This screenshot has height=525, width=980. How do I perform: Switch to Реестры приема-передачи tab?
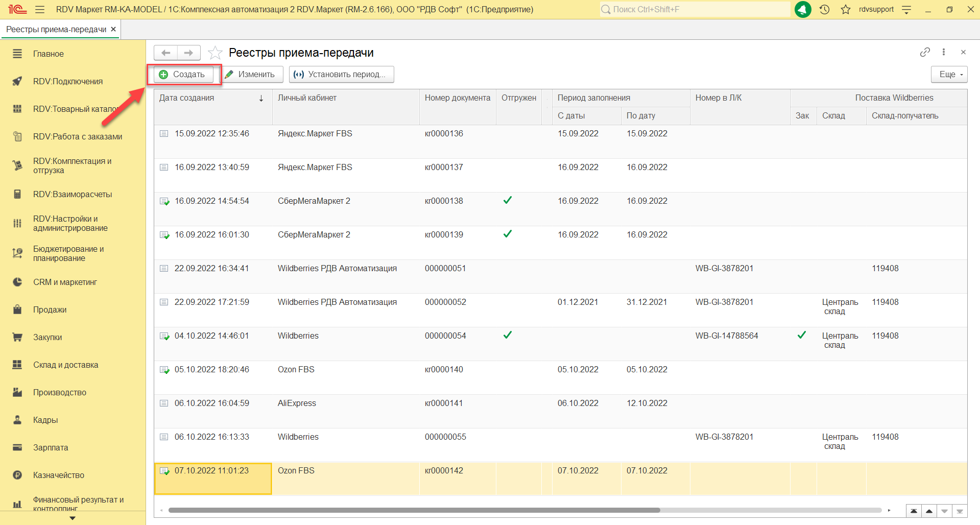(56, 29)
